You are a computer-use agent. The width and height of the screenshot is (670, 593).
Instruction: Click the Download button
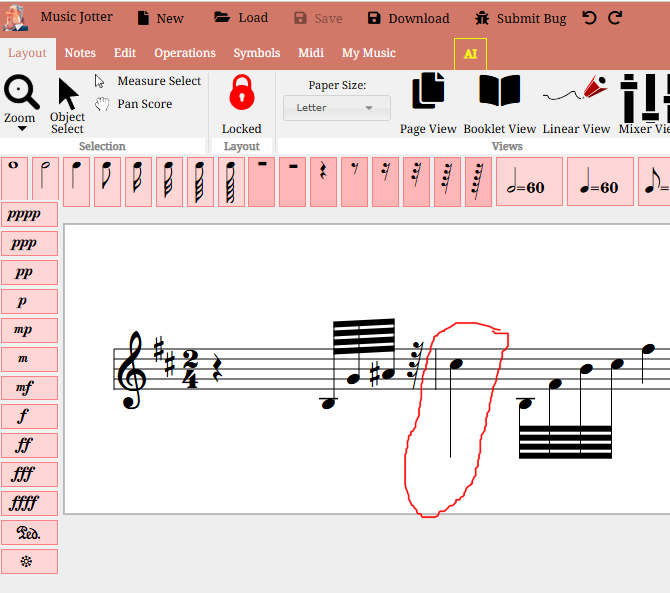[x=408, y=18]
